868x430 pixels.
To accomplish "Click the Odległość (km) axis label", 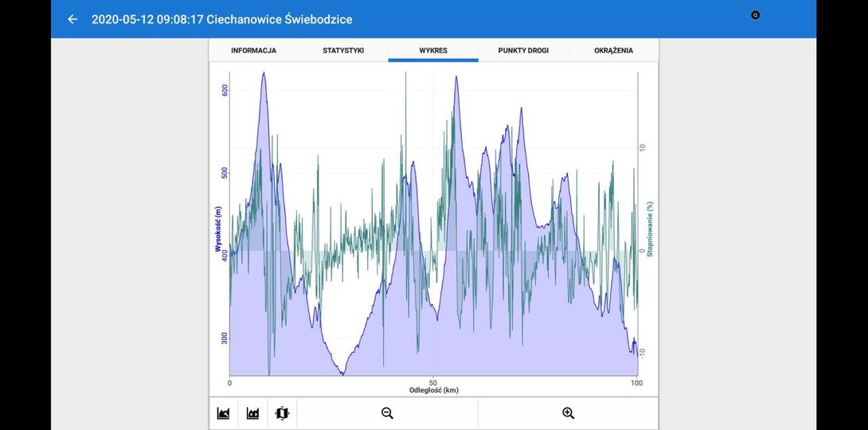I will point(433,390).
